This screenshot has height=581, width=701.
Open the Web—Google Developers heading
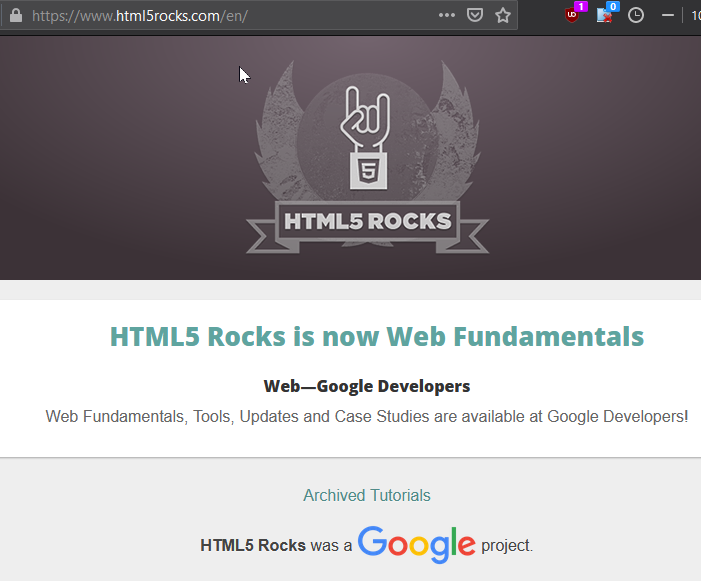(367, 386)
